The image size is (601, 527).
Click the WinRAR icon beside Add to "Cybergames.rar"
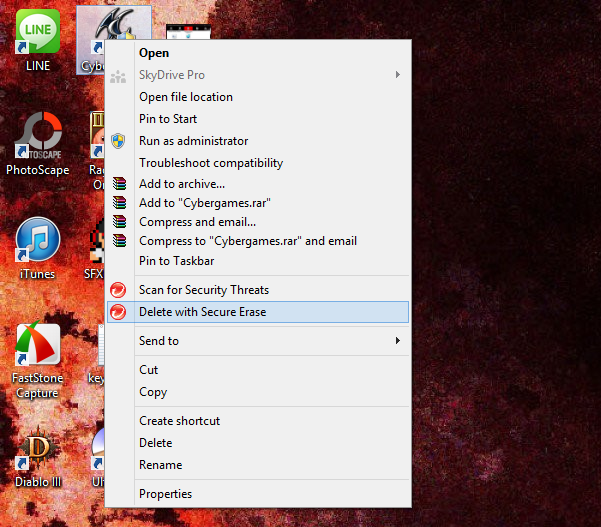point(119,202)
